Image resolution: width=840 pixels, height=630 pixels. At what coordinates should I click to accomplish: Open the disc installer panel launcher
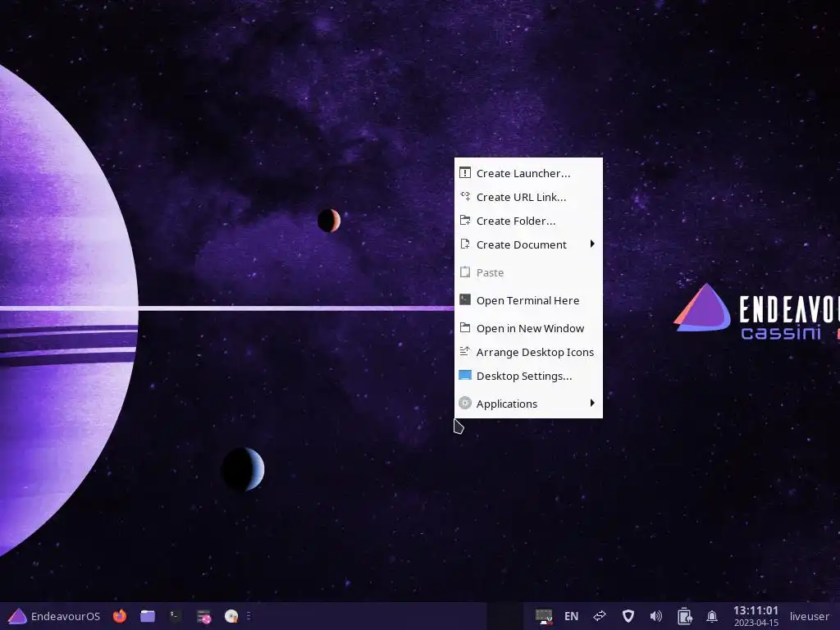pos(231,616)
